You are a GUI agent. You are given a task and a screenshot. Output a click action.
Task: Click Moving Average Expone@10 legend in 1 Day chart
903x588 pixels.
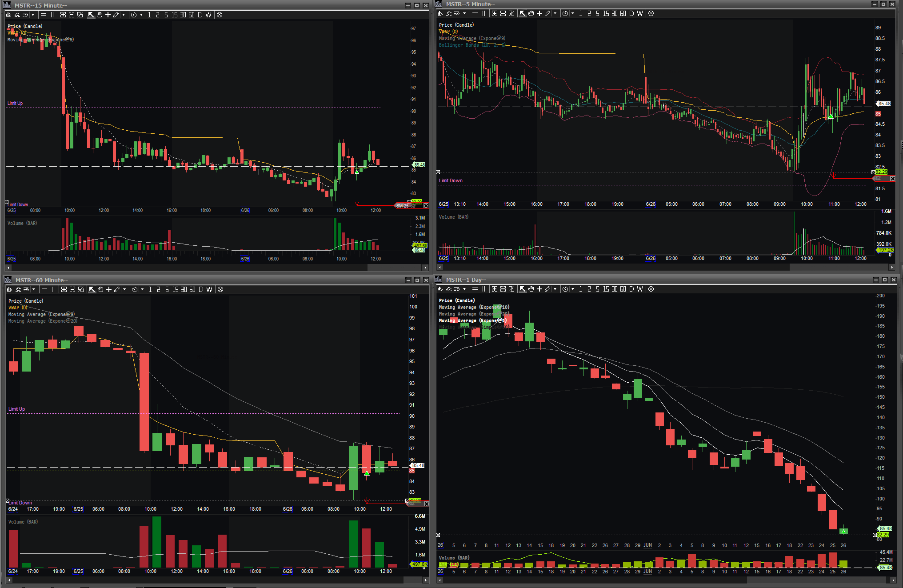coord(474,307)
